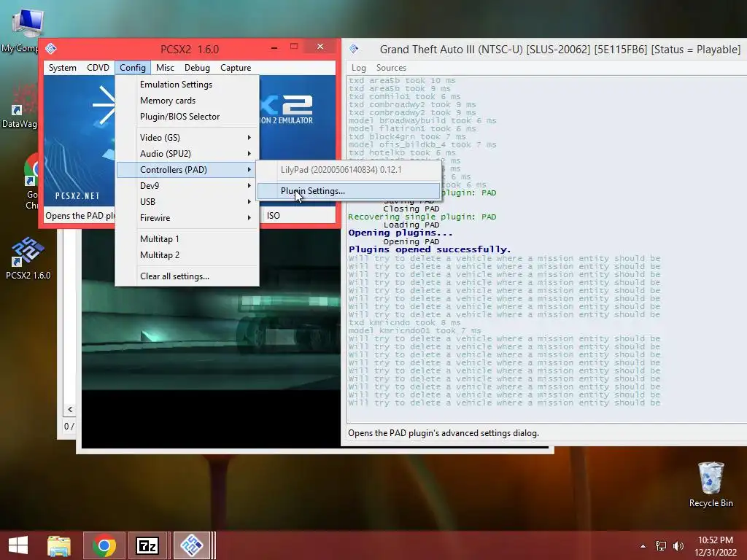Open the Log menu in console window
This screenshot has height=560, width=747.
pyautogui.click(x=358, y=68)
